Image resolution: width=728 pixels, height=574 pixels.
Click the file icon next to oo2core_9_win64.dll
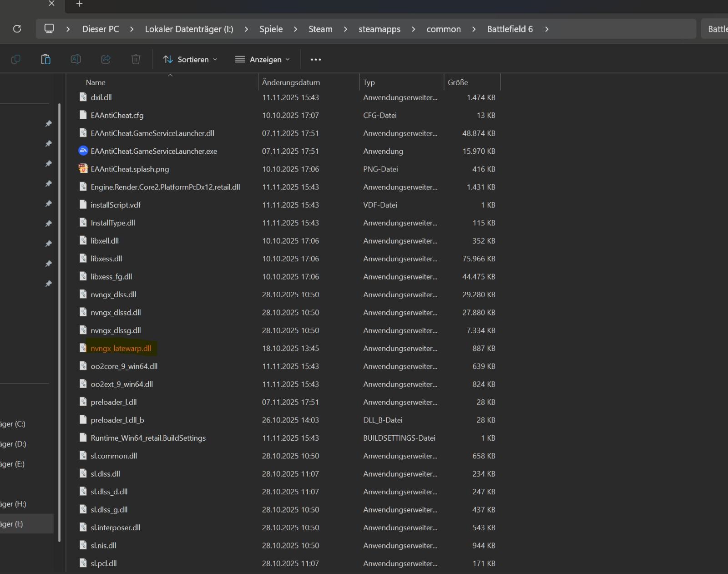click(x=83, y=366)
